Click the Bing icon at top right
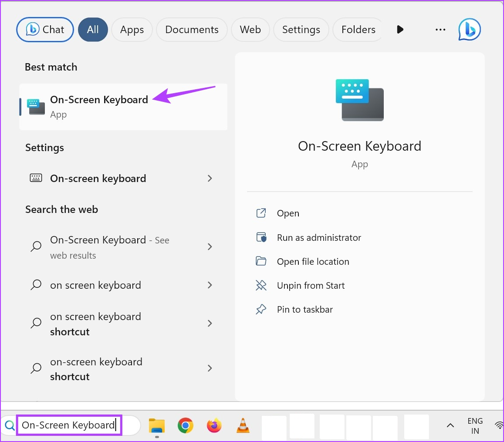504x442 pixels. point(469,30)
